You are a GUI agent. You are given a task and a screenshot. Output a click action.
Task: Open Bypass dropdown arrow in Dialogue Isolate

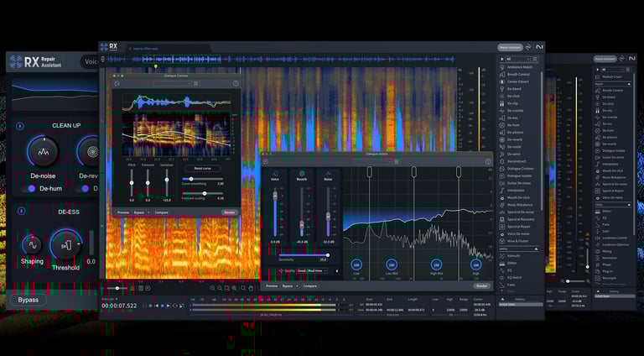[297, 285]
